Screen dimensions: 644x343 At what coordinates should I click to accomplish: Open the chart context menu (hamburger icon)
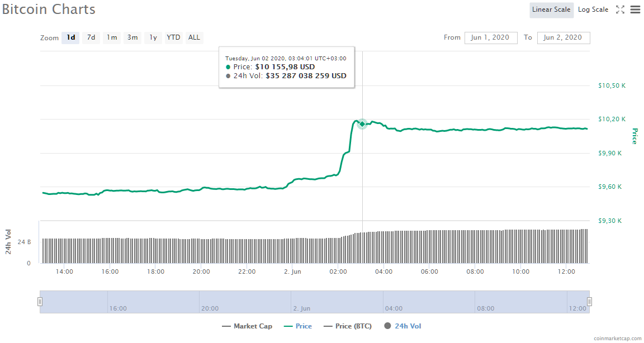635,9
